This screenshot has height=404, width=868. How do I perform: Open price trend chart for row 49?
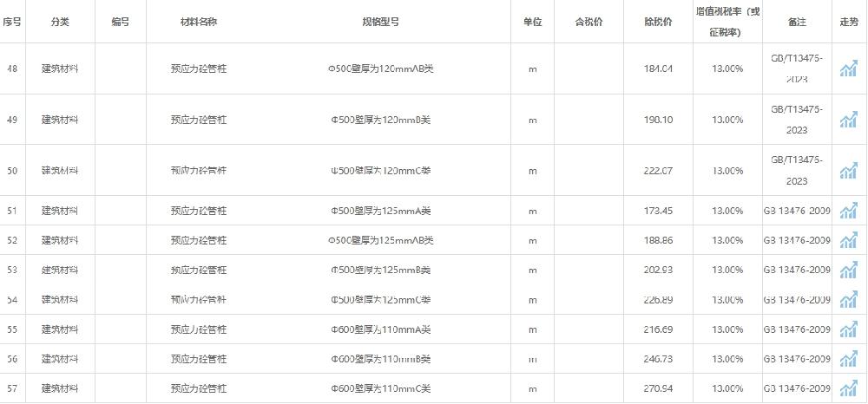[848, 121]
